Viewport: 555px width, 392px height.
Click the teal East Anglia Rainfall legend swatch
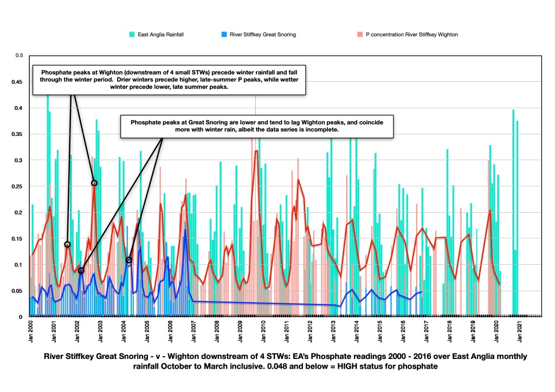pyautogui.click(x=131, y=34)
